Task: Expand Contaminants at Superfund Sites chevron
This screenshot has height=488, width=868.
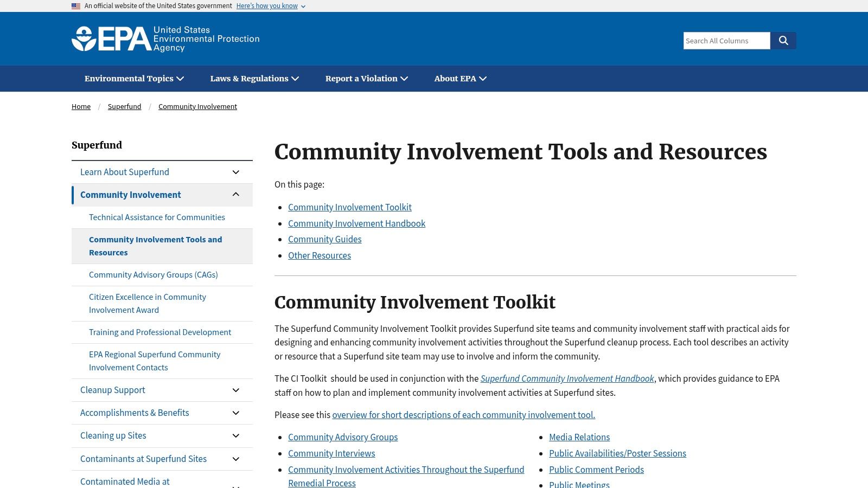Action: tap(236, 459)
